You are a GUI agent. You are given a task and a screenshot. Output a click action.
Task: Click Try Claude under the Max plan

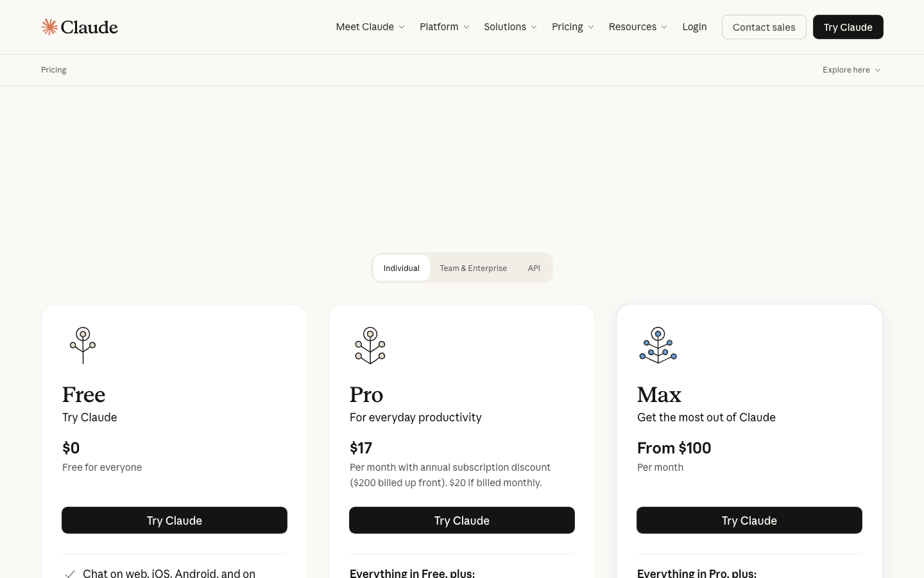click(x=749, y=520)
